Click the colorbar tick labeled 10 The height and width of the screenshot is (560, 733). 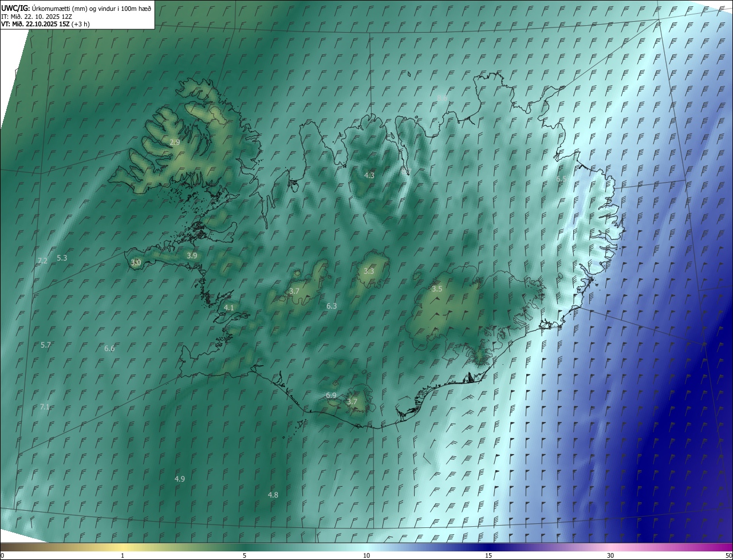coord(366,555)
